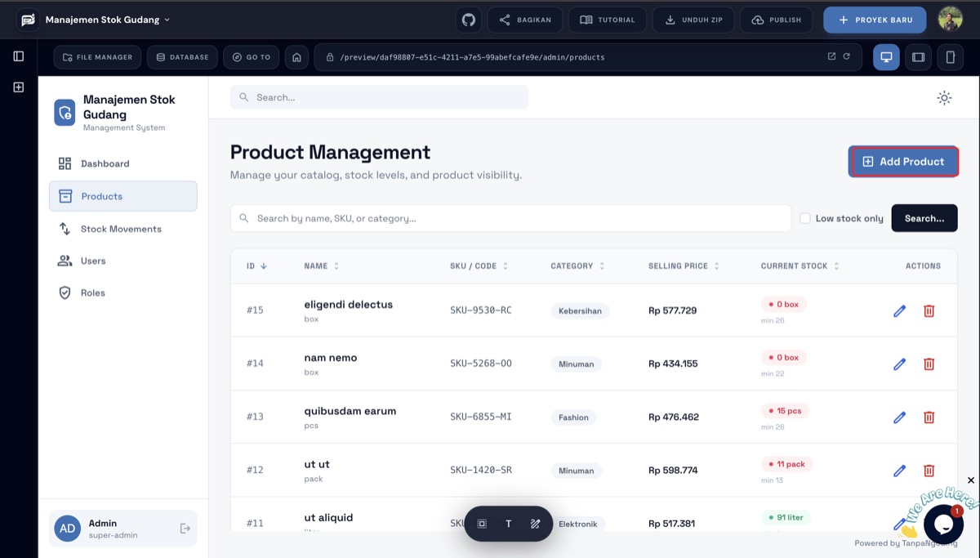Edit product nam nemo
980x558 pixels.
(x=899, y=364)
